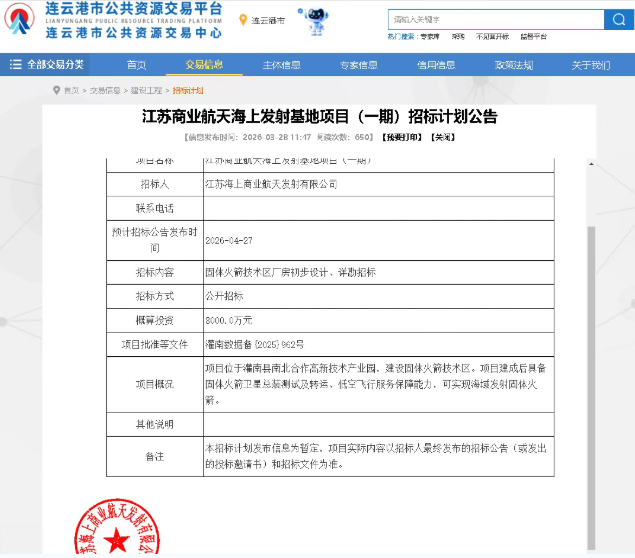Image resolution: width=635 pixels, height=558 pixels.
Task: Click the 概算投资 row label
Action: [x=154, y=321]
